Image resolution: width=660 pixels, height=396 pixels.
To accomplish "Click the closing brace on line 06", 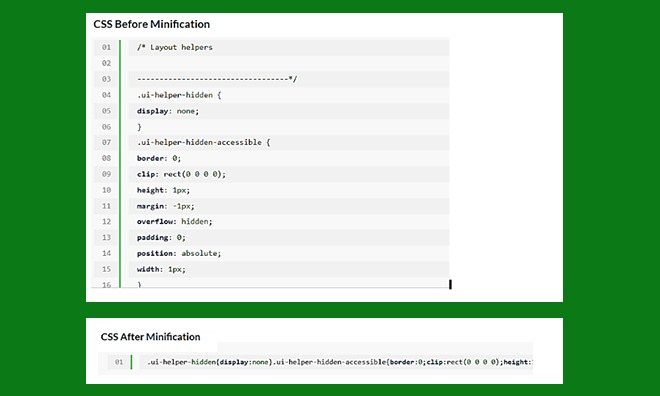I will [x=139, y=127].
